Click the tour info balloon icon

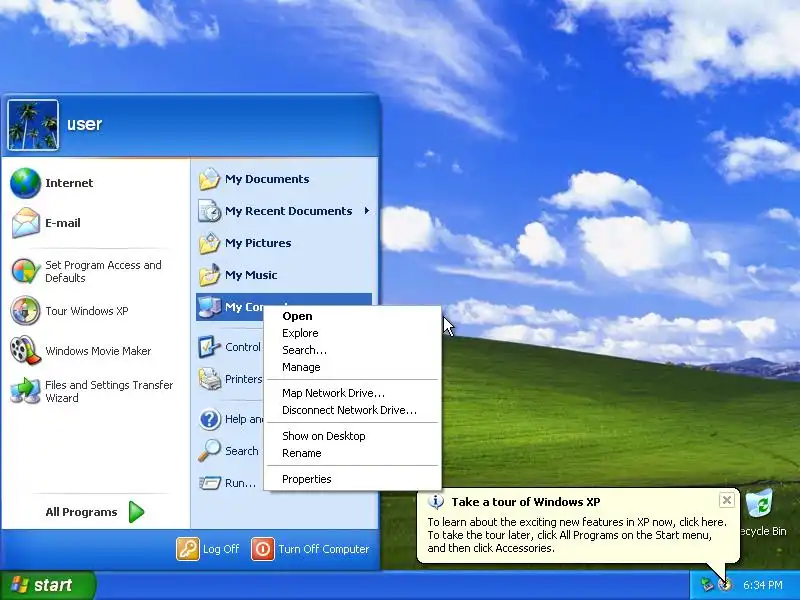point(435,502)
